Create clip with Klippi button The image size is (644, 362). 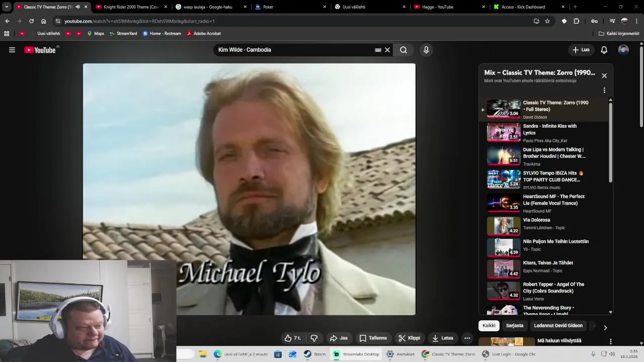click(409, 338)
